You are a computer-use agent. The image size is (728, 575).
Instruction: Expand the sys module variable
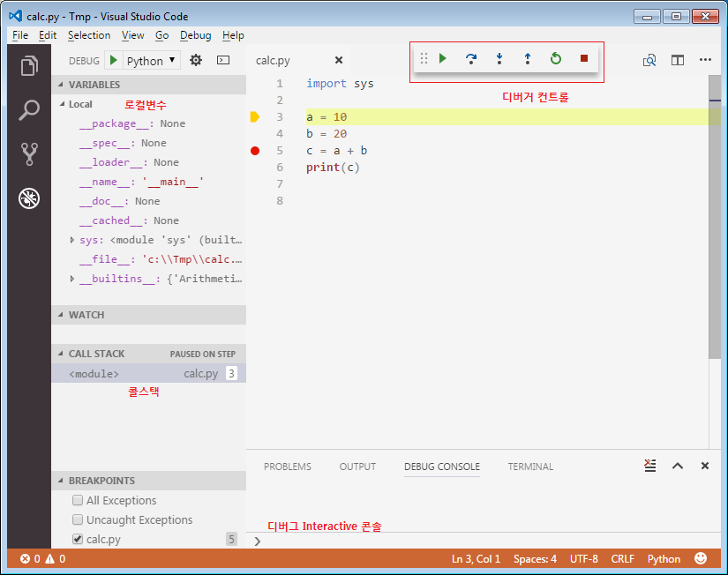(x=72, y=240)
